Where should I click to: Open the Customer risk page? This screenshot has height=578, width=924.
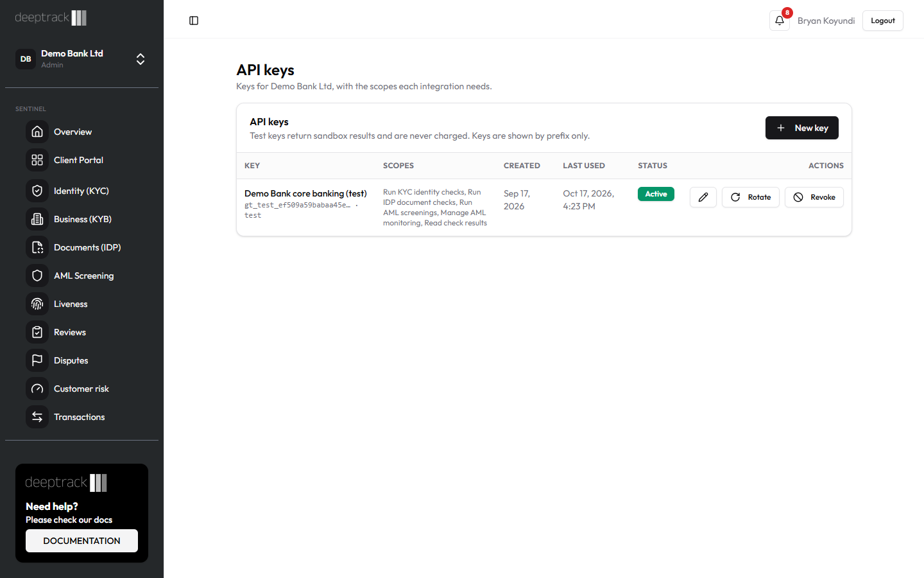pos(81,389)
